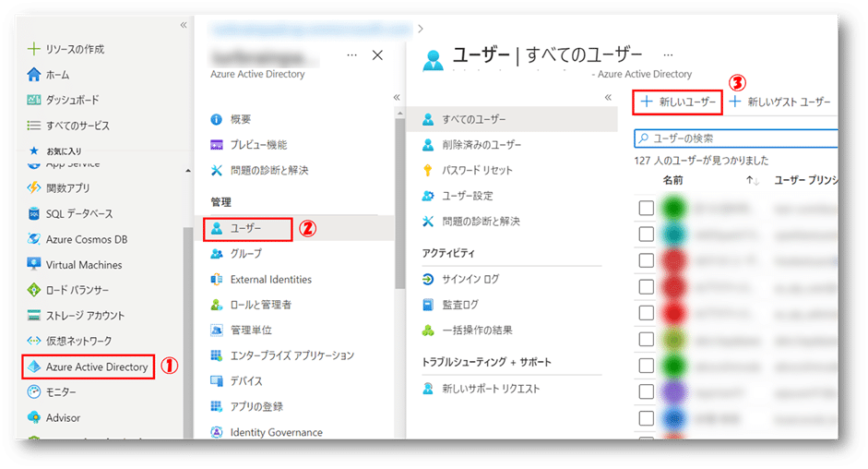Check the seventh user row checkbox
Viewport: 868px width, 469px height.
click(x=646, y=366)
